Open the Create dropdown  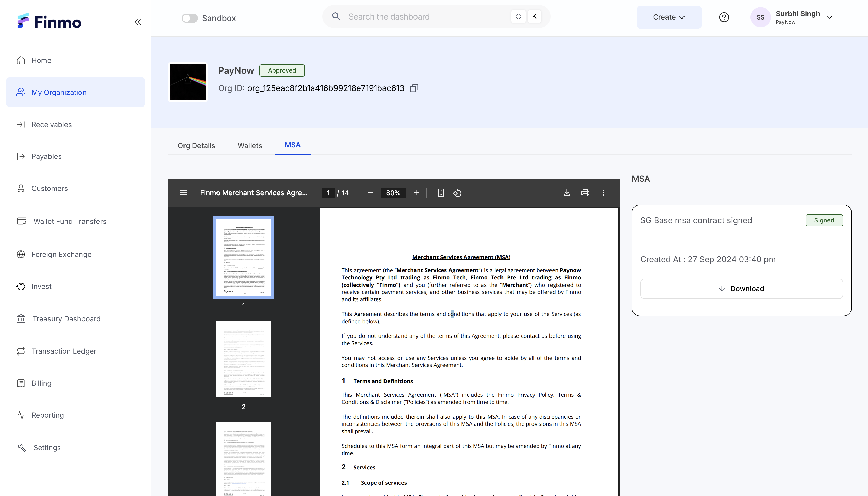tap(669, 17)
